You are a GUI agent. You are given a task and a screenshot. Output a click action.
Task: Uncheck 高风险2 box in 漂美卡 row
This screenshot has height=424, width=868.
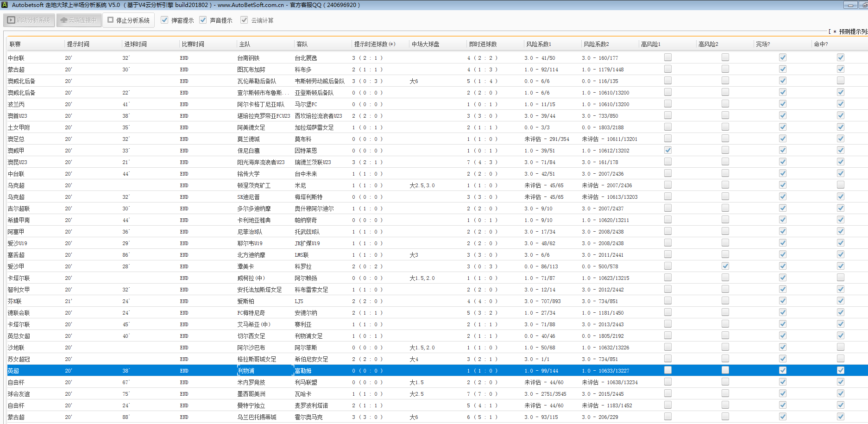point(725,266)
